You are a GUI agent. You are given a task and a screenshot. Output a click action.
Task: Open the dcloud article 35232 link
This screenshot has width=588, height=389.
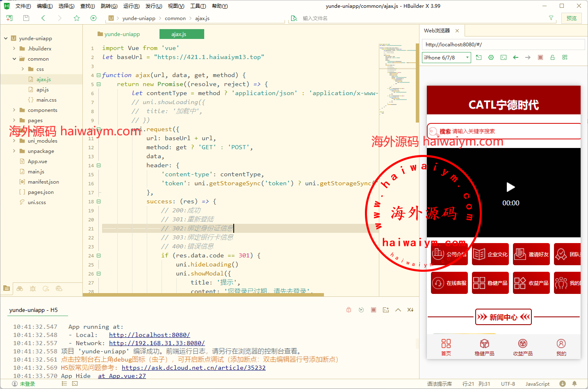[x=194, y=368]
